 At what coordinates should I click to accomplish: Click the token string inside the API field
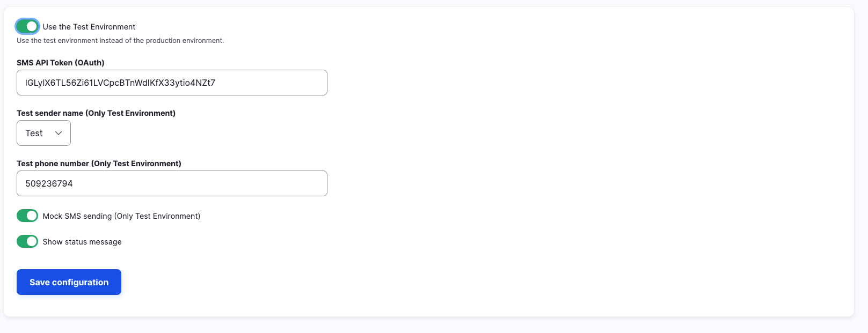pos(120,83)
